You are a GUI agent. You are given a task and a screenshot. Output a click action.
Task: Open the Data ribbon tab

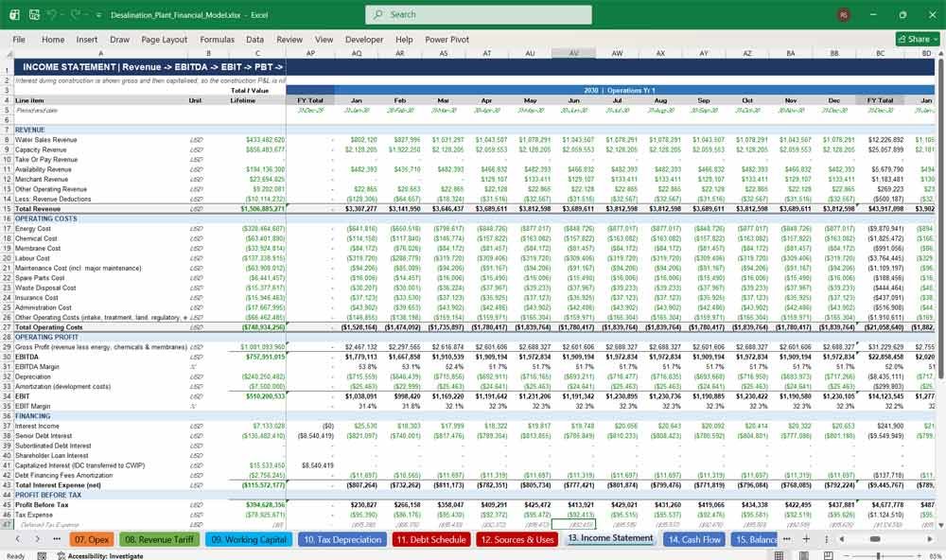254,39
